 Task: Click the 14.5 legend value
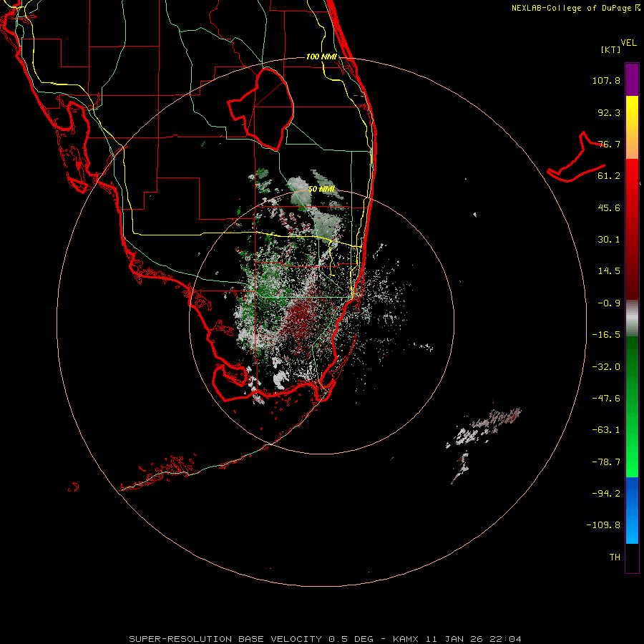click(609, 271)
